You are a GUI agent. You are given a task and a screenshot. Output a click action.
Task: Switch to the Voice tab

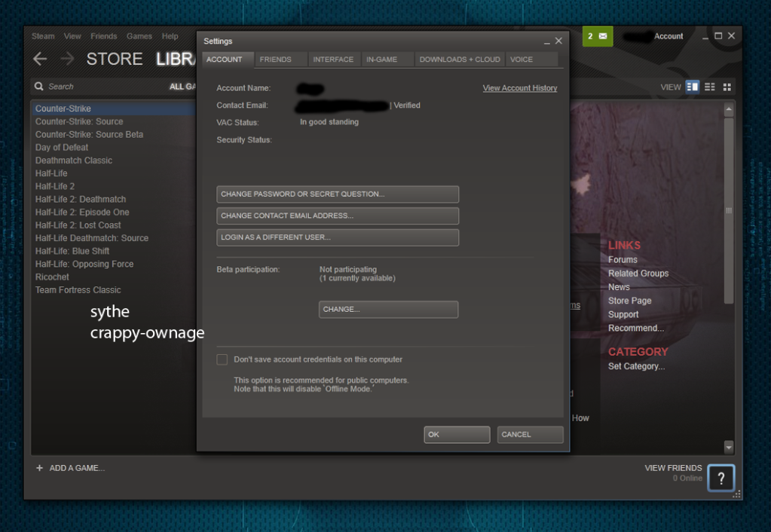pyautogui.click(x=531, y=60)
